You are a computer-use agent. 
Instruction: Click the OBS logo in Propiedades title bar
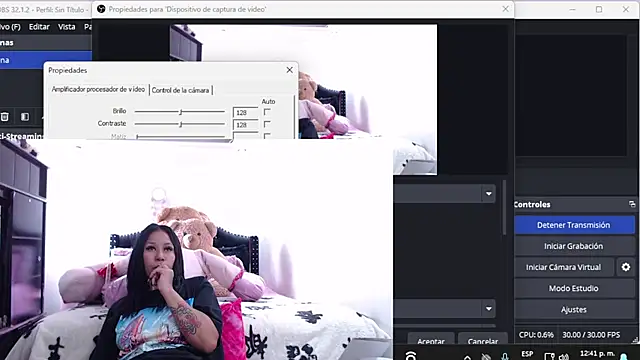click(101, 9)
